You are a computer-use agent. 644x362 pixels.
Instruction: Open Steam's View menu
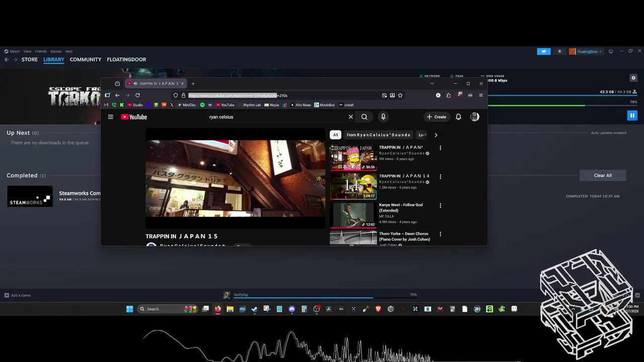(27, 51)
